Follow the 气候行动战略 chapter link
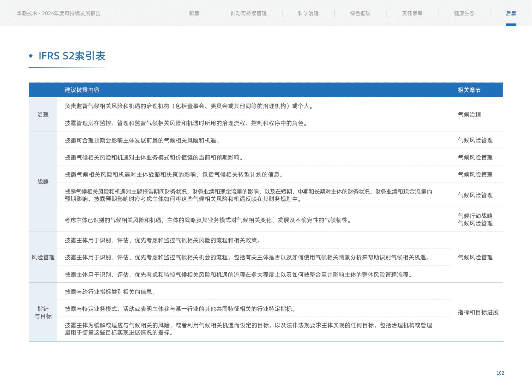 [x=475, y=216]
